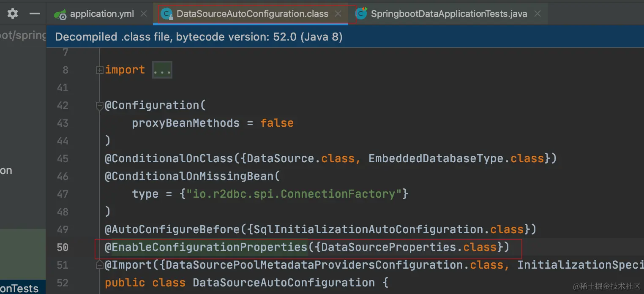Close the application.yml tab
Image resolution: width=644 pixels, height=294 pixels.
coord(144,14)
